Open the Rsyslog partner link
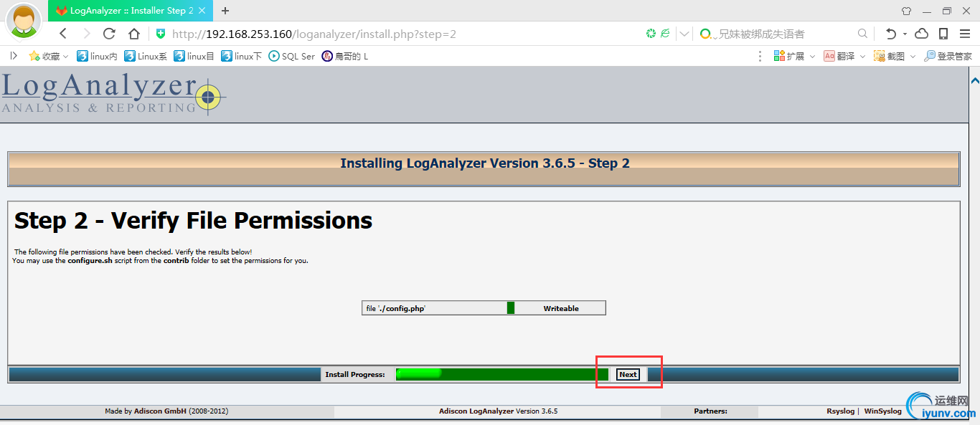 point(840,411)
